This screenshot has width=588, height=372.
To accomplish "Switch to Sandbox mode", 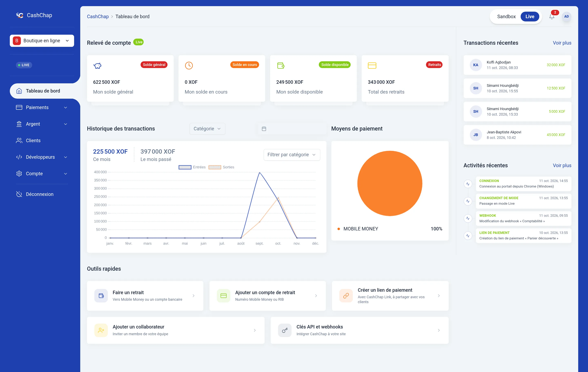I will pyautogui.click(x=506, y=17).
